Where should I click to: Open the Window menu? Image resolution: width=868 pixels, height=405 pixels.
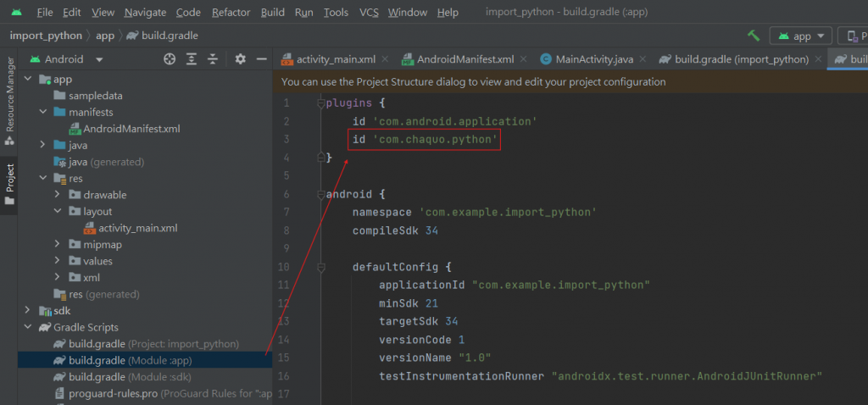(x=408, y=12)
